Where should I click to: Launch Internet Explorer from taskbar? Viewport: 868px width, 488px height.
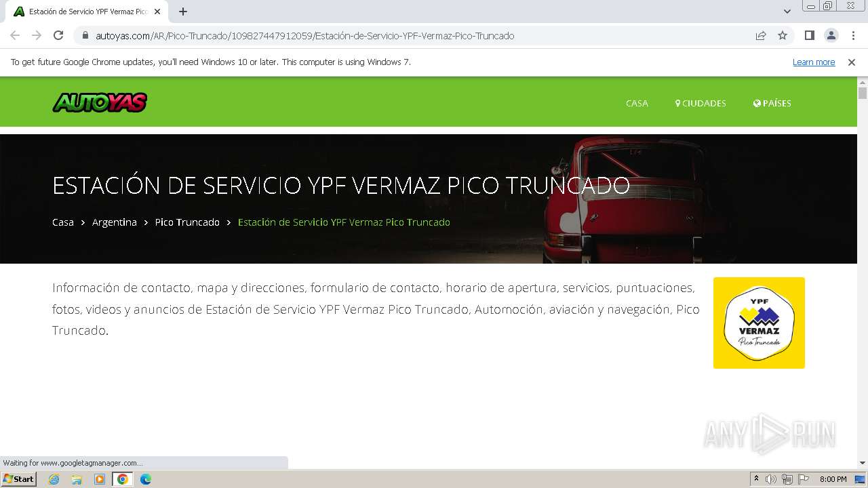click(x=54, y=479)
